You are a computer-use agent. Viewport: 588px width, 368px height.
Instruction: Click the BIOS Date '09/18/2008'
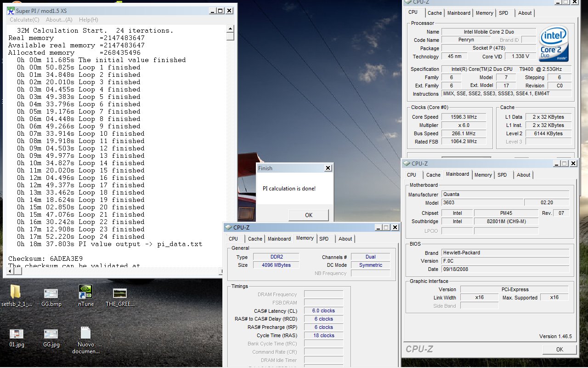click(x=505, y=269)
